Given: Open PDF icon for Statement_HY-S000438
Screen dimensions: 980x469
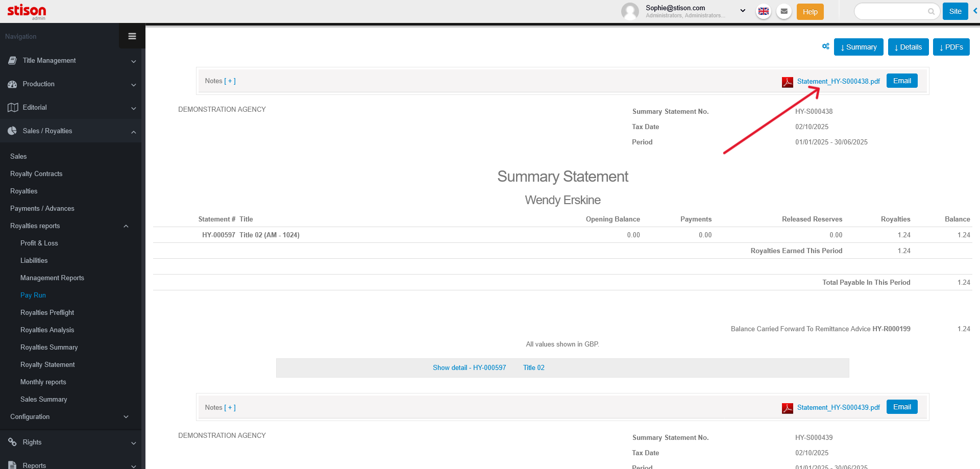Looking at the screenshot, I should tap(787, 82).
